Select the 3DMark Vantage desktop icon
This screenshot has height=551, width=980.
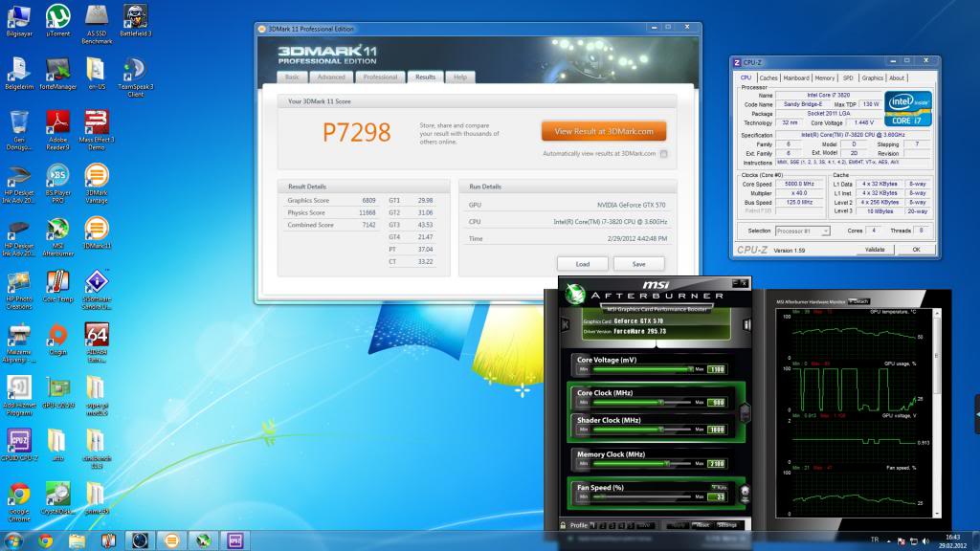click(97, 183)
